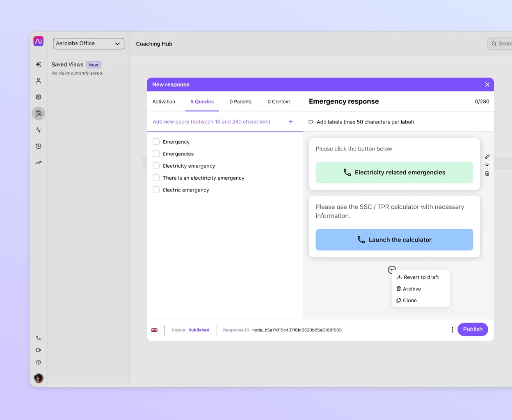Delete the response card using the trash icon
Image resolution: width=512 pixels, height=420 pixels.
point(487,173)
